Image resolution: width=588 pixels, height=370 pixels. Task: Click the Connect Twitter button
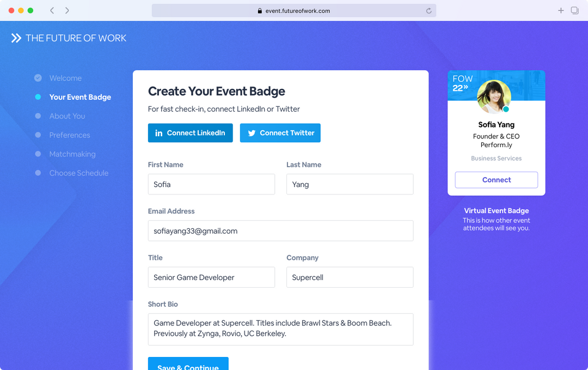pyautogui.click(x=280, y=133)
